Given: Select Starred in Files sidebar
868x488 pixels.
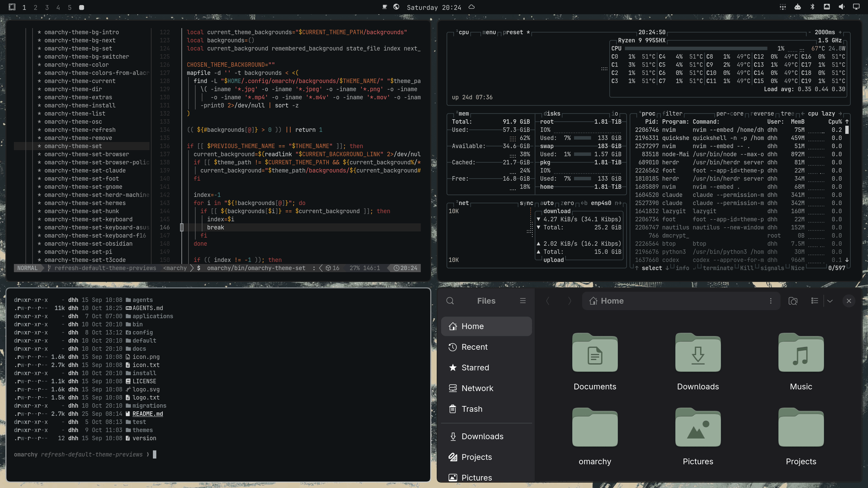Looking at the screenshot, I should point(486,368).
